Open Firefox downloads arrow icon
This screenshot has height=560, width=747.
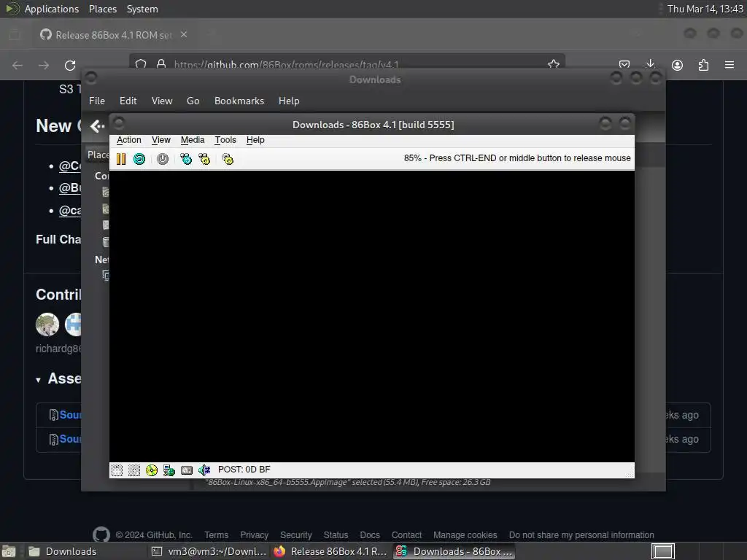click(x=650, y=64)
